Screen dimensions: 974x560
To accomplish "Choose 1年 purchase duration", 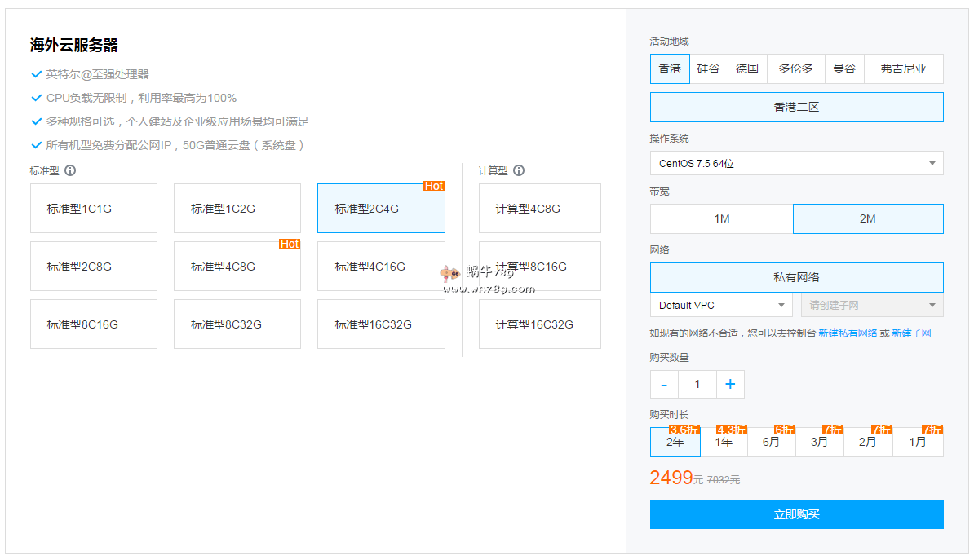I will click(724, 443).
